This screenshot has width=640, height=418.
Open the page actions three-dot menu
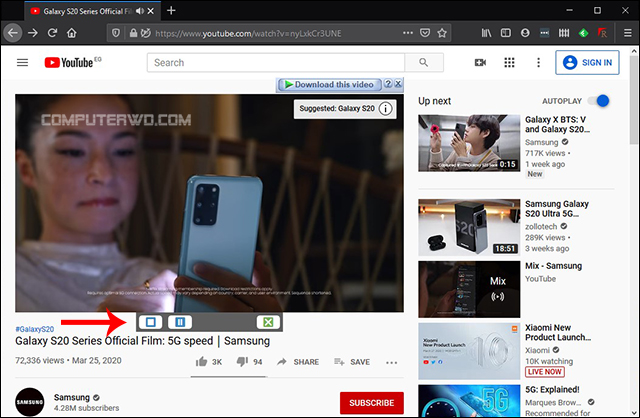pyautogui.click(x=408, y=33)
